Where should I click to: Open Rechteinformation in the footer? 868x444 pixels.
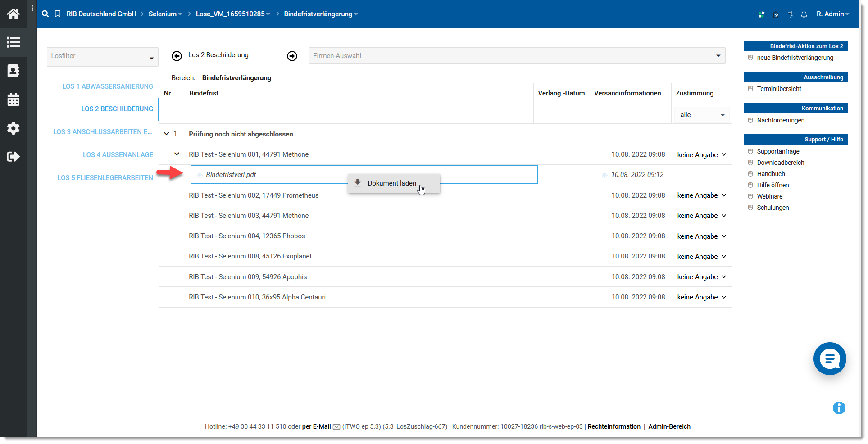click(614, 426)
